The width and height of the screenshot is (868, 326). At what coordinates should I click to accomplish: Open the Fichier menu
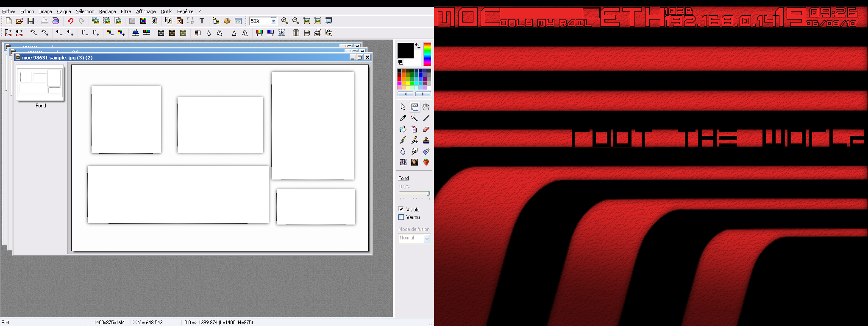tap(8, 11)
